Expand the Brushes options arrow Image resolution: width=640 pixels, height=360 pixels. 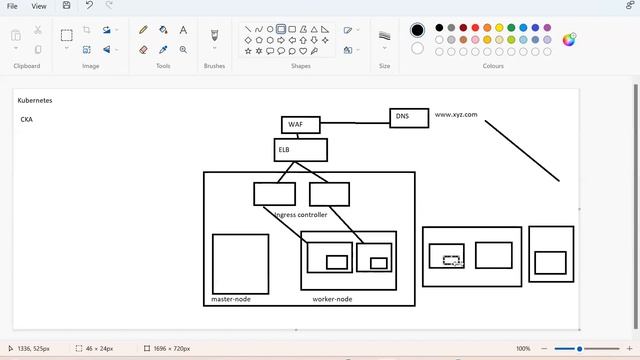pos(214,49)
